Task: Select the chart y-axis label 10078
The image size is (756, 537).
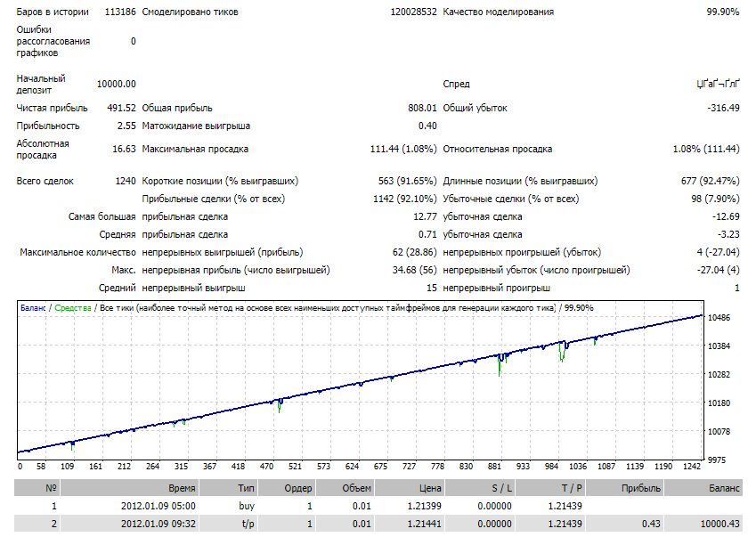Action: [x=719, y=431]
